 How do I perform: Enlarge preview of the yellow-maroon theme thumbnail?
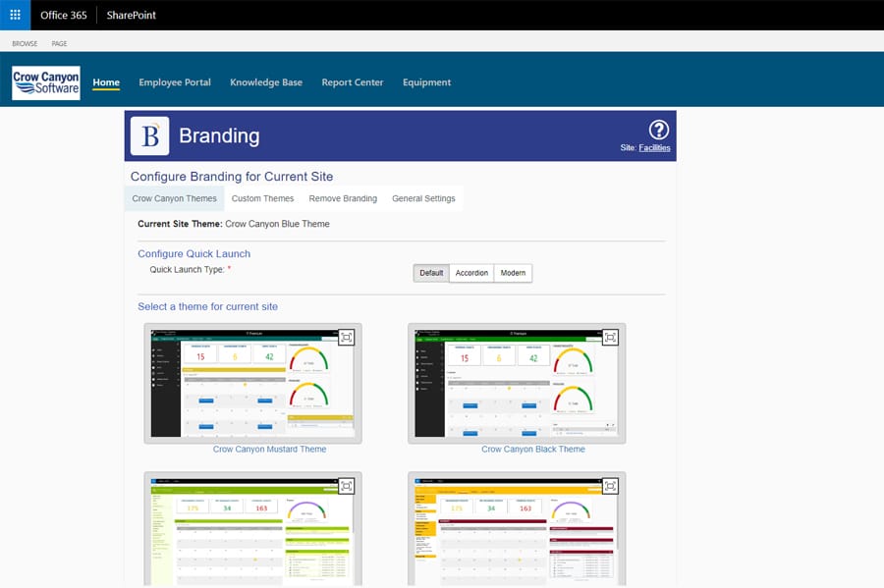[x=610, y=486]
